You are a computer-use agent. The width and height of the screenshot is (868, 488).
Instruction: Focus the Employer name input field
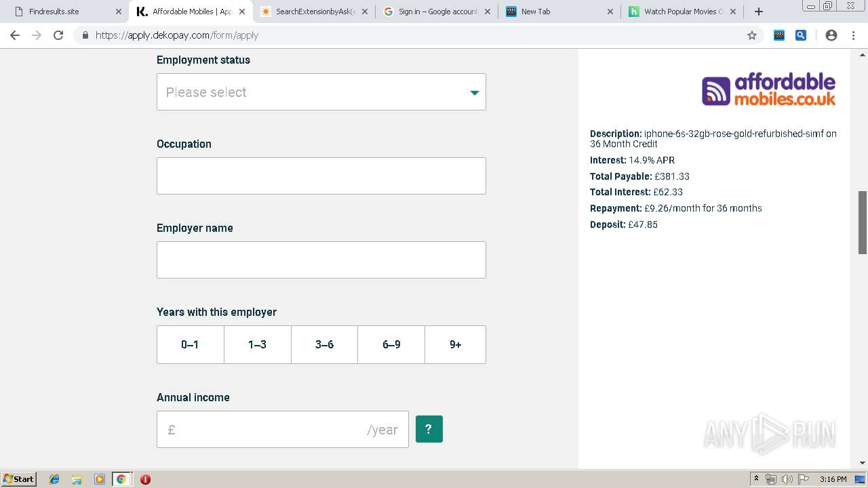(x=321, y=260)
